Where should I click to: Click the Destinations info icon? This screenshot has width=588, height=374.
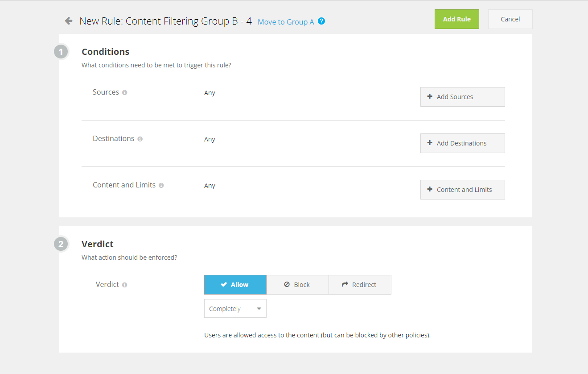tap(140, 139)
